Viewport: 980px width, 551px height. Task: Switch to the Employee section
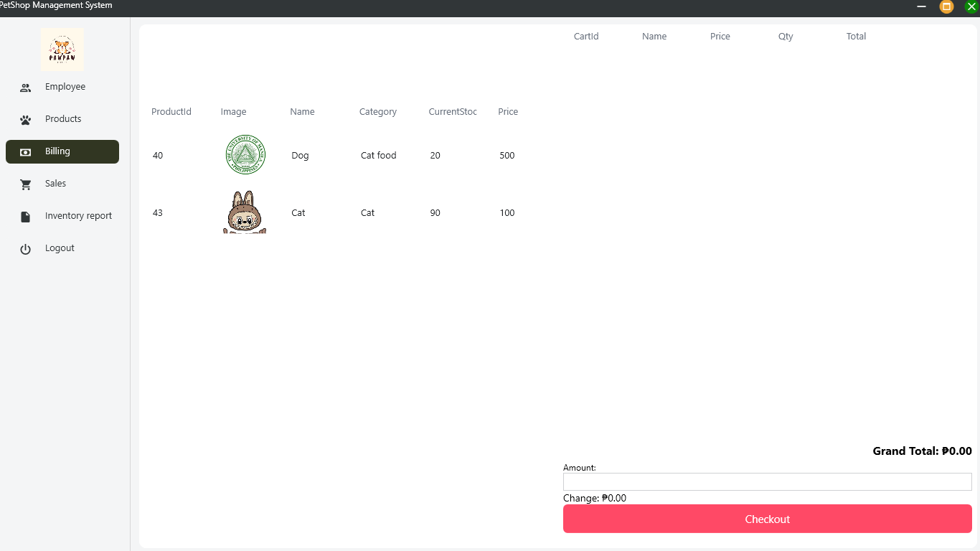coord(65,87)
